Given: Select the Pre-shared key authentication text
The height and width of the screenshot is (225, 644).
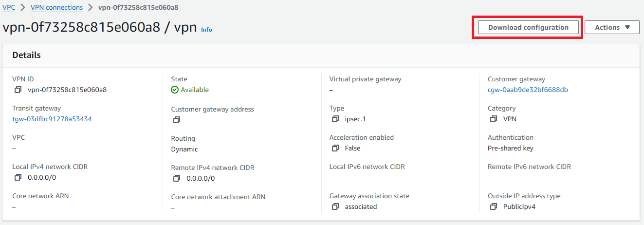Looking at the screenshot, I should point(511,148).
